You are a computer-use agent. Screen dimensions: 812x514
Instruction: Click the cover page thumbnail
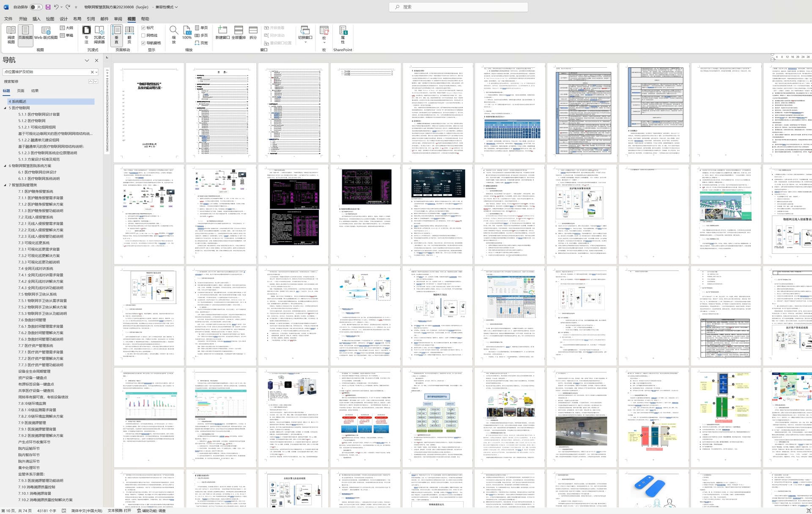tap(149, 113)
